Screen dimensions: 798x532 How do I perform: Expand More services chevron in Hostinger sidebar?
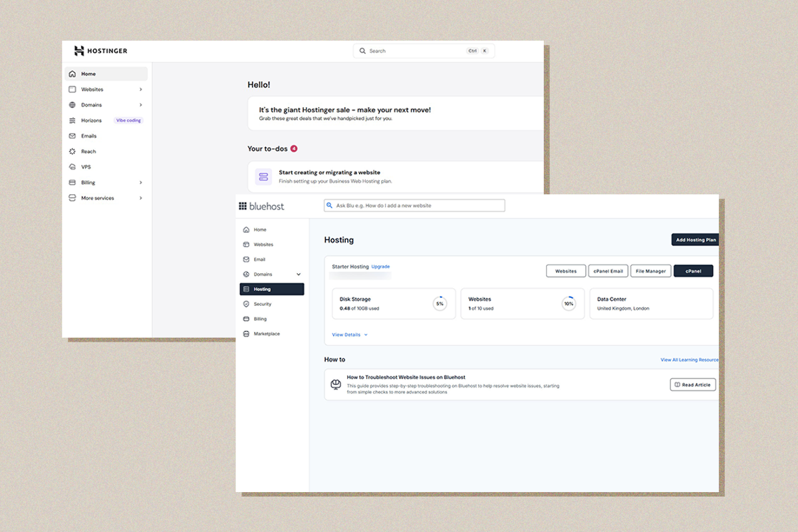(140, 198)
